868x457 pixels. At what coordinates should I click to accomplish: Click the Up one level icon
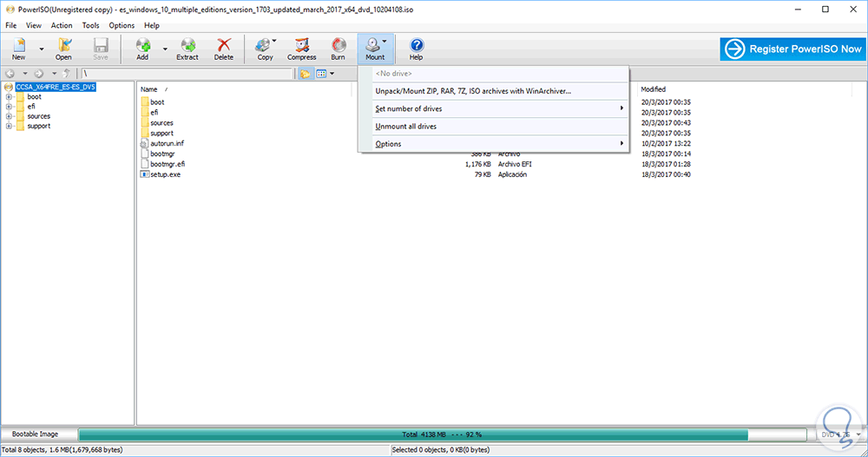67,74
